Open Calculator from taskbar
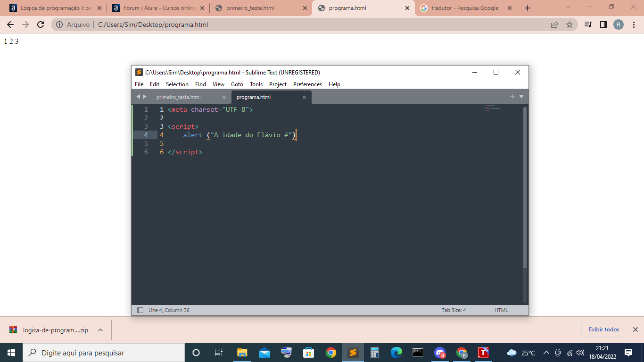The image size is (644, 362). point(375,353)
